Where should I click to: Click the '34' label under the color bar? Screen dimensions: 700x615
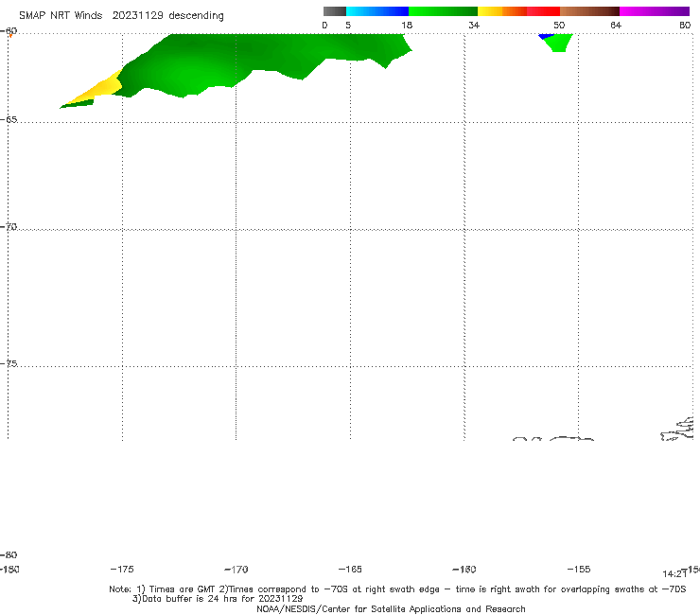pos(474,25)
